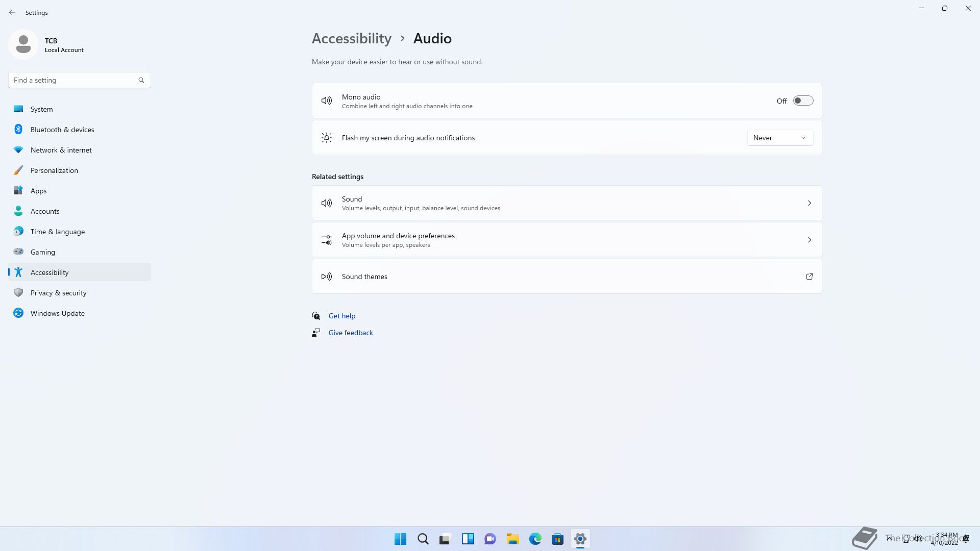Open Teams Chat from taskbar
Viewport: 980px width, 551px height.
click(x=491, y=539)
